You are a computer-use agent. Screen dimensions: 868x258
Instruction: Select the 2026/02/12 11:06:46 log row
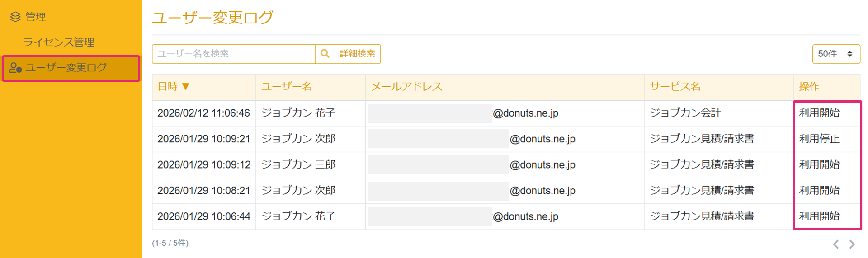(x=203, y=113)
